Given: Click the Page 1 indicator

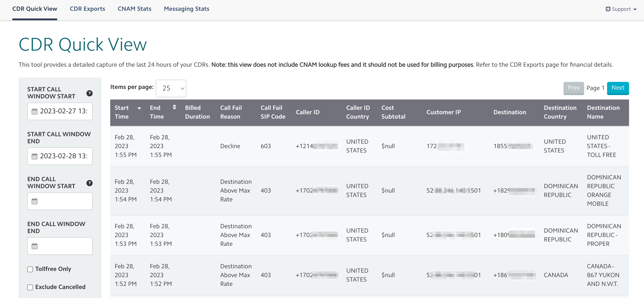Looking at the screenshot, I should pos(595,88).
